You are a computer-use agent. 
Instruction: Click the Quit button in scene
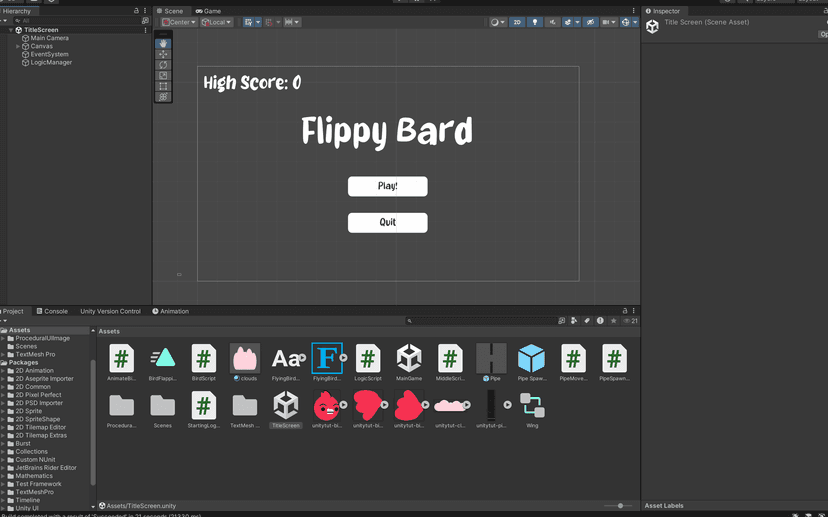click(387, 222)
